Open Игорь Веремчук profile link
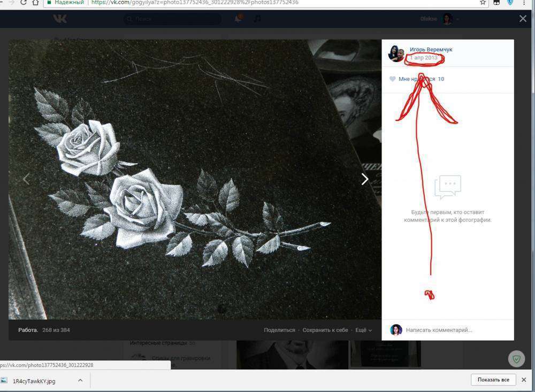535x392 pixels. [431, 50]
